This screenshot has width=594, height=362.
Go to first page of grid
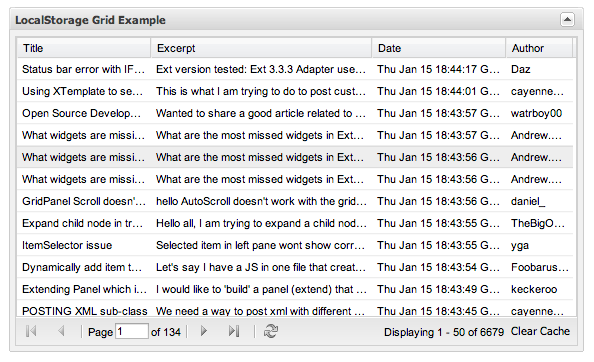pyautogui.click(x=31, y=331)
